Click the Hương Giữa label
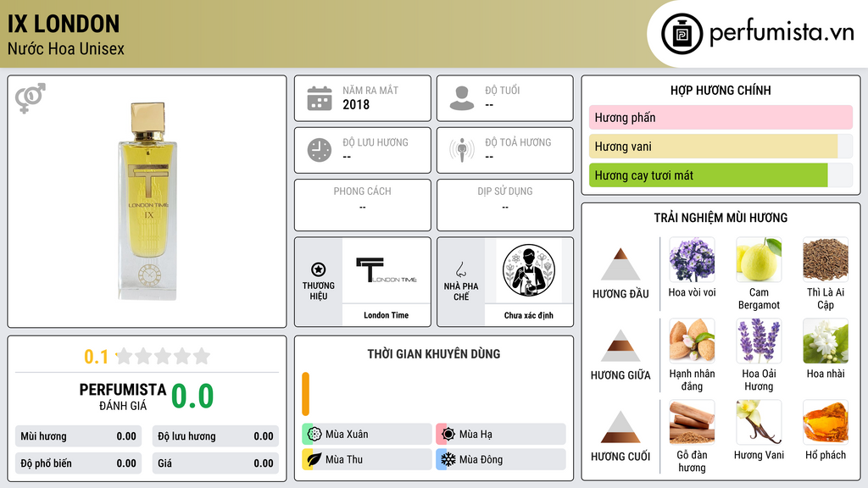 point(620,375)
